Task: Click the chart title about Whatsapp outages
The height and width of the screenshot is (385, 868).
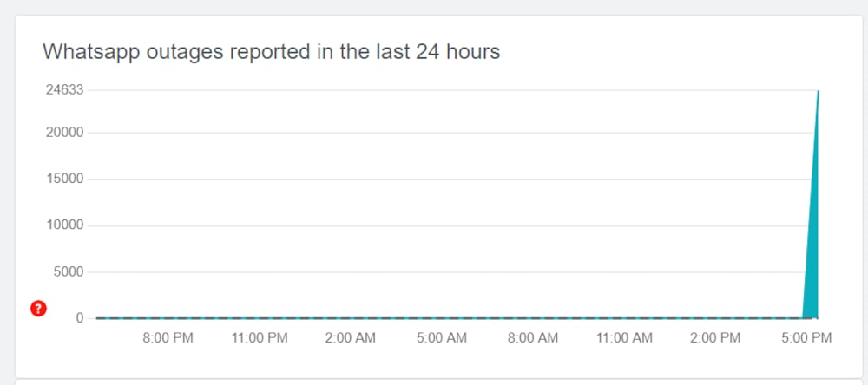Action: pyautogui.click(x=271, y=51)
